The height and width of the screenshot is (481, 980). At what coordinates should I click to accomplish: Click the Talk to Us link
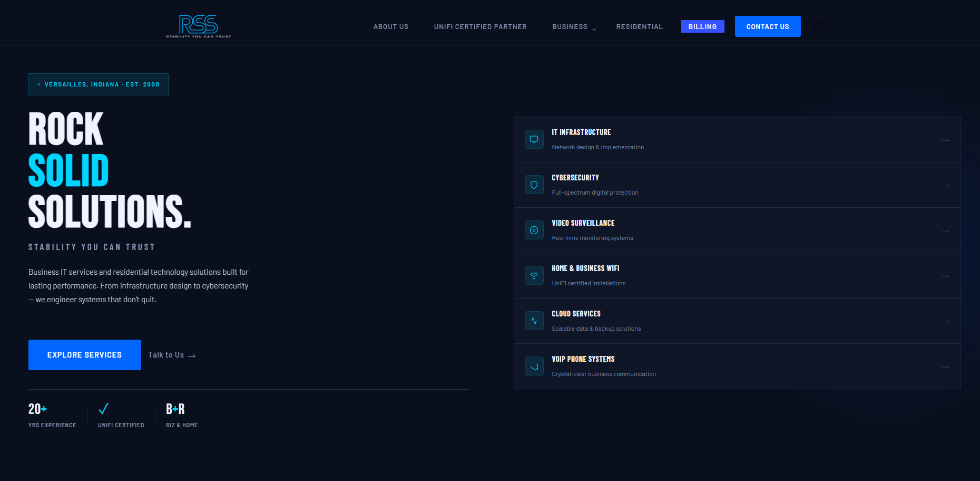171,354
